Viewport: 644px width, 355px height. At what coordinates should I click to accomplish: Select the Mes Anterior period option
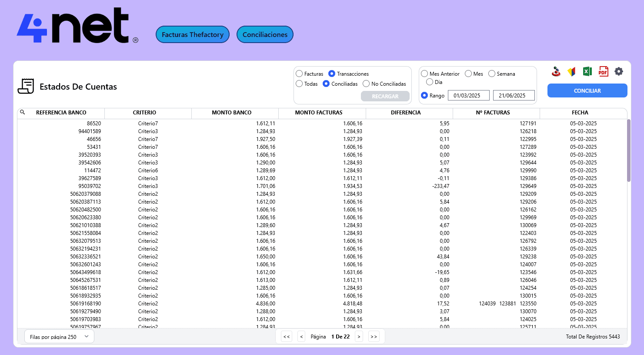click(424, 74)
